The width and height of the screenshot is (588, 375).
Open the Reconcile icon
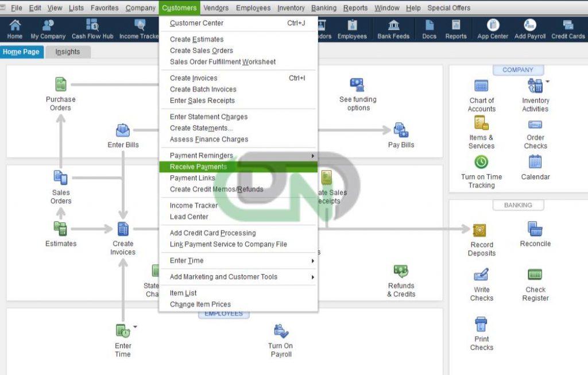[535, 232]
